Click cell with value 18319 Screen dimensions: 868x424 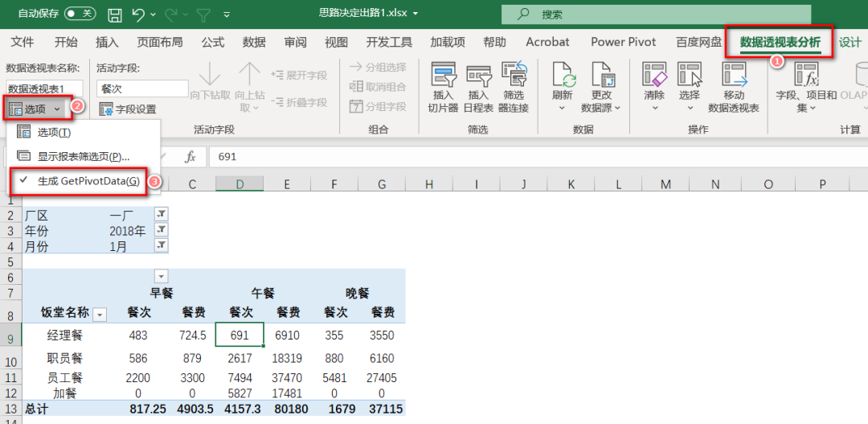pyautogui.click(x=287, y=359)
